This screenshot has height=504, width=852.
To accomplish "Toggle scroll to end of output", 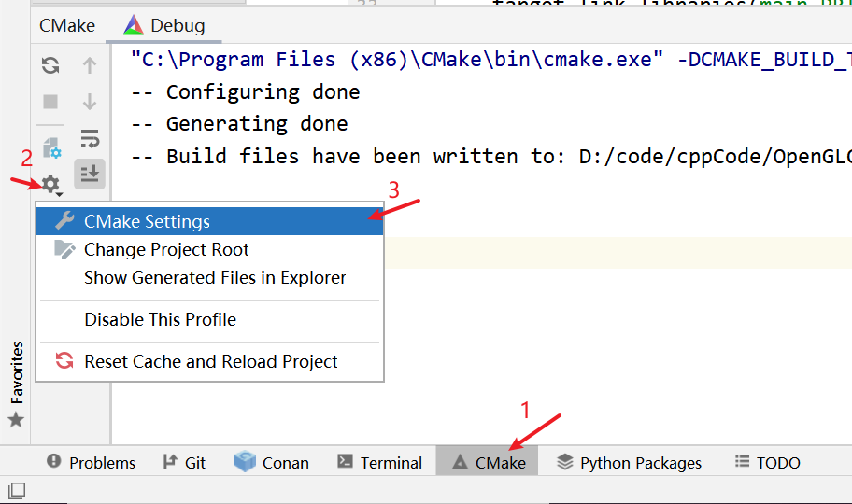I will (90, 174).
